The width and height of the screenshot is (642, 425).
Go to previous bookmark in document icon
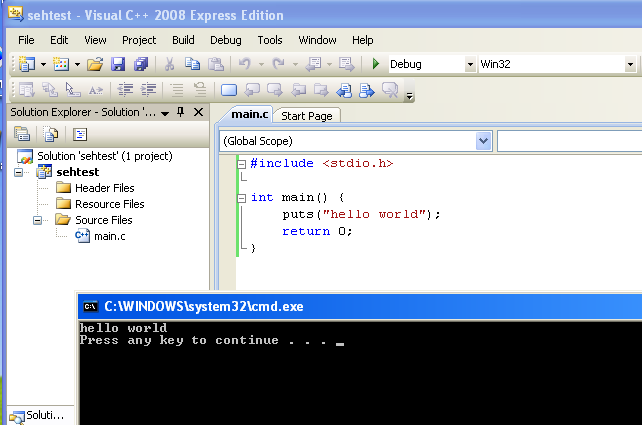(344, 90)
